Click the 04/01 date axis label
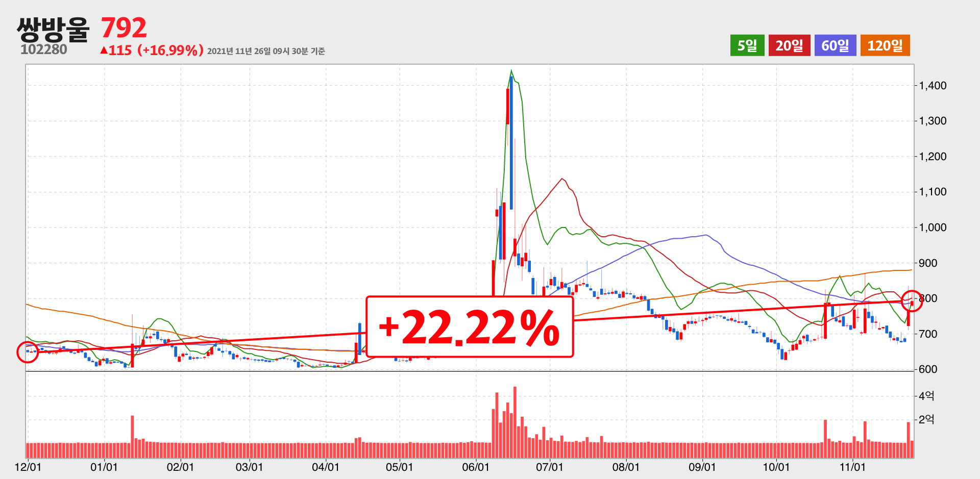Viewport: 980px width, 479px height. pyautogui.click(x=326, y=467)
